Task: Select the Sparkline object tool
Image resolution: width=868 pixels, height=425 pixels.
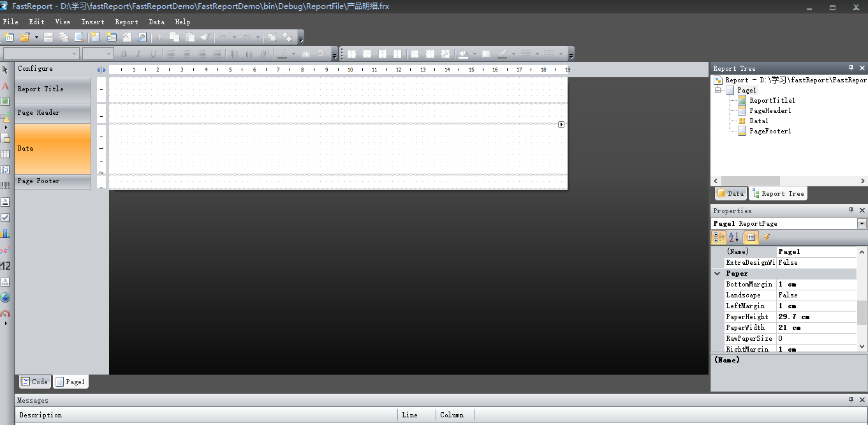Action: 5,250
